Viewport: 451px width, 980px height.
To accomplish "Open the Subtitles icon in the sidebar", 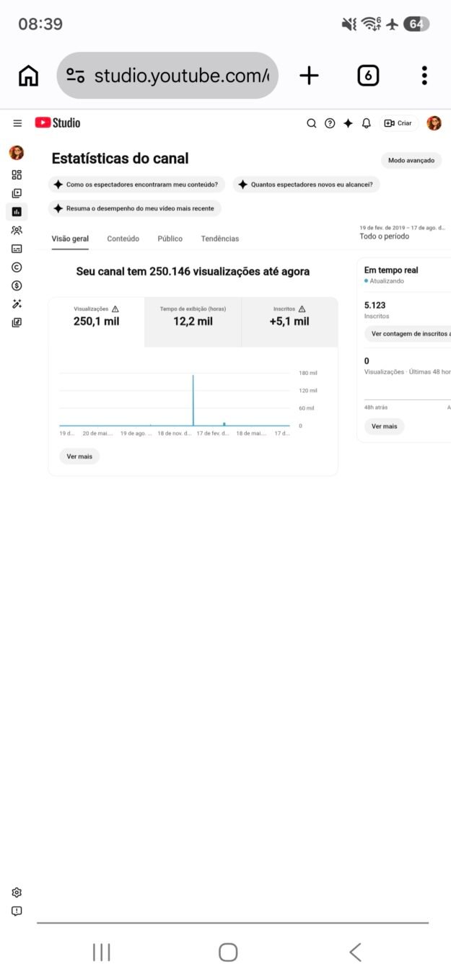I will coord(17,249).
